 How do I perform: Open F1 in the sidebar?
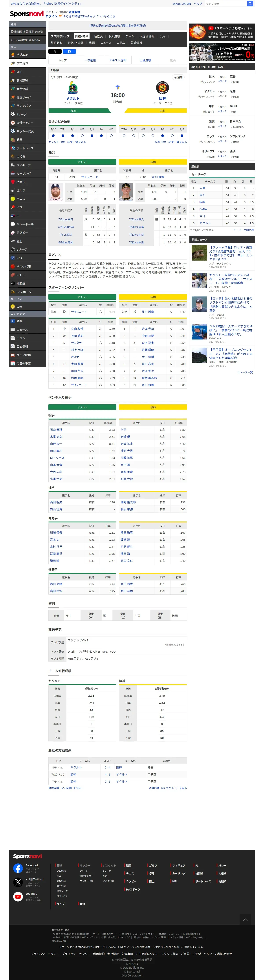click(x=27, y=216)
